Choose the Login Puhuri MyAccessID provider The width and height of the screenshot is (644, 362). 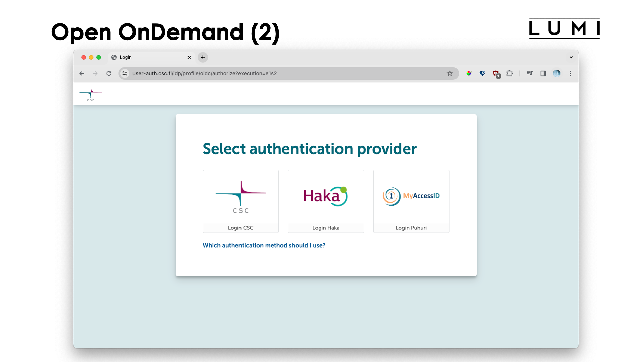point(411,201)
